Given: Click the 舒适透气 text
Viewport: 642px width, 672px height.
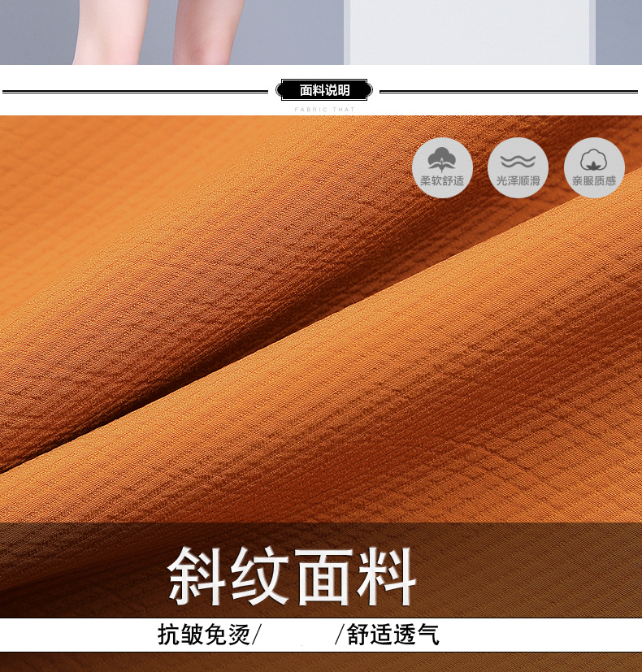Looking at the screenshot, I should [393, 635].
